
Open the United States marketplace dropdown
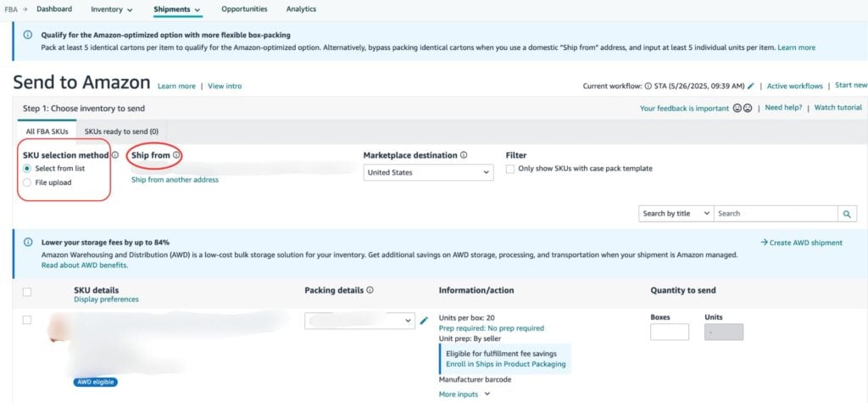coord(428,172)
